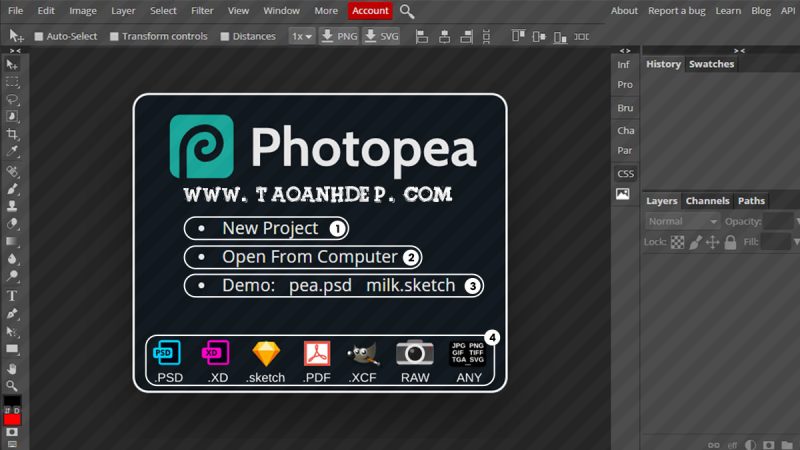Select the Move tool in the toolbox
Viewport: 800px width, 450px height.
click(x=12, y=64)
